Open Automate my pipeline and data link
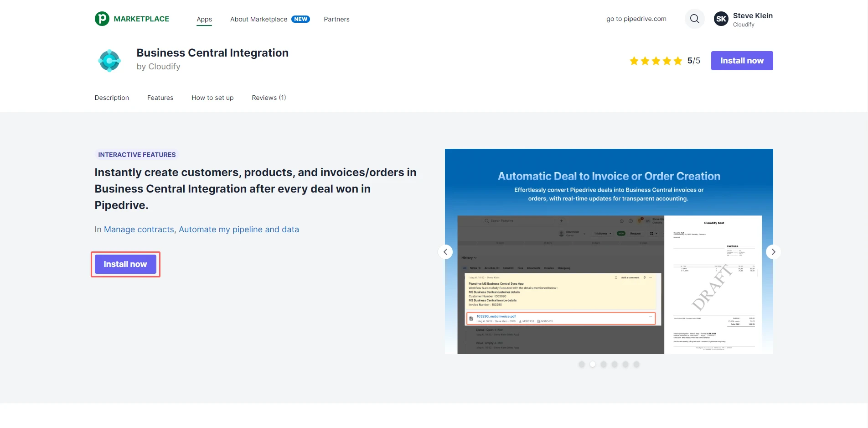The width and height of the screenshot is (868, 428). [239, 230]
